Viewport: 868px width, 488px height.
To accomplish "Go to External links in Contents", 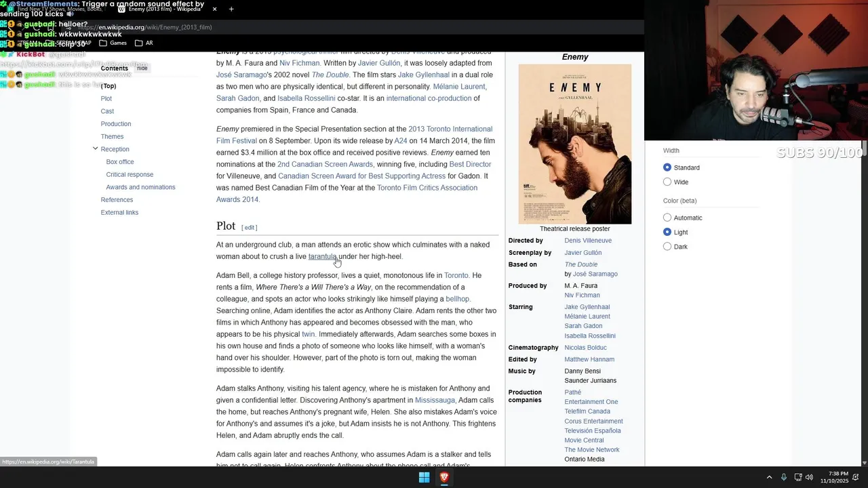I will (119, 212).
